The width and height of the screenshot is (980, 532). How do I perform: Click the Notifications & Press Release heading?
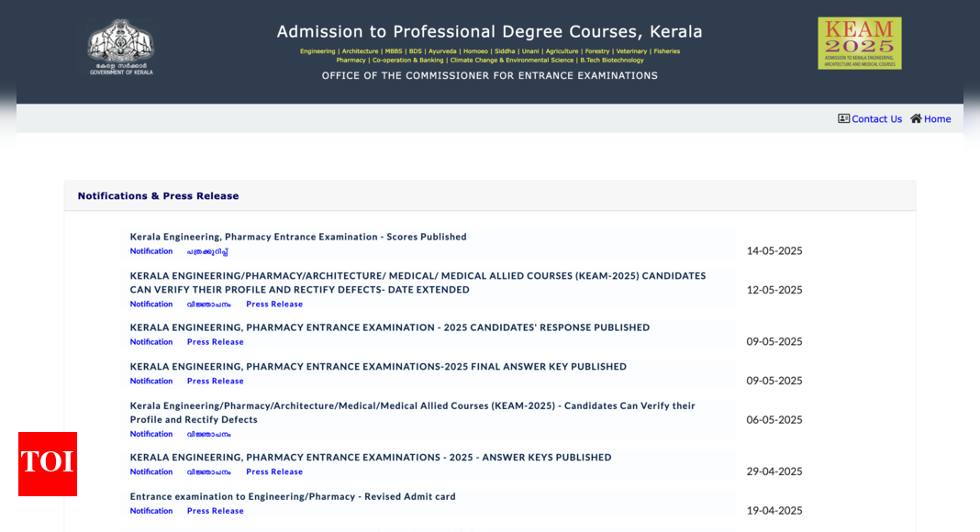tap(158, 196)
